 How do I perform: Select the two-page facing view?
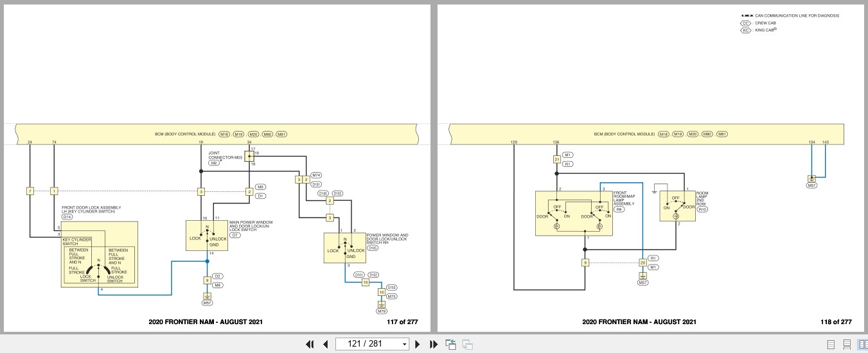click(862, 344)
